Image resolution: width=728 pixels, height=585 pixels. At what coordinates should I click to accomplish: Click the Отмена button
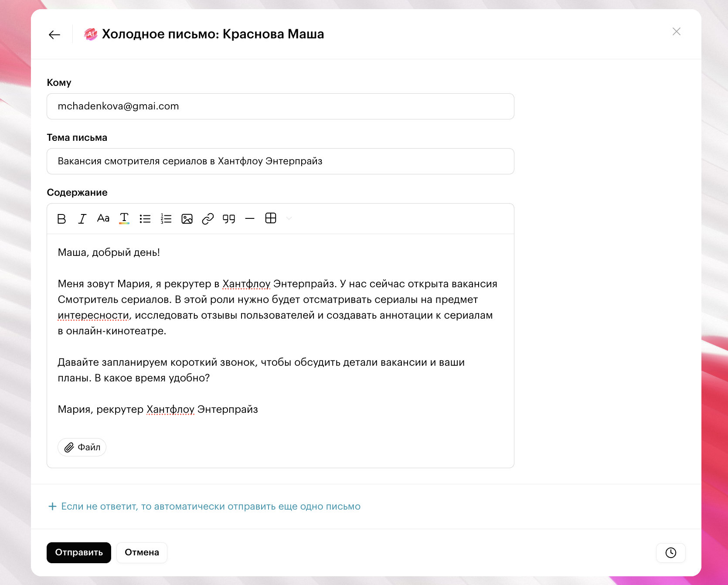pyautogui.click(x=142, y=553)
